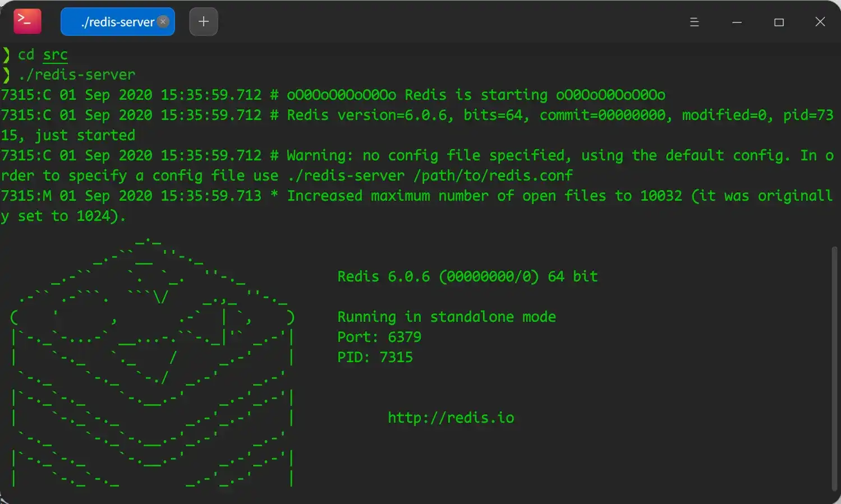
Task: Maximize the terminal window
Action: [779, 22]
